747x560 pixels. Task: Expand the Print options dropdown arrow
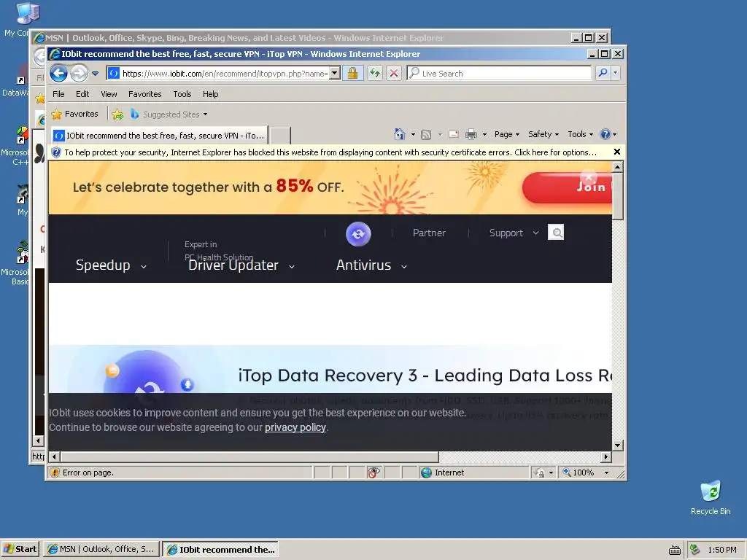point(484,135)
